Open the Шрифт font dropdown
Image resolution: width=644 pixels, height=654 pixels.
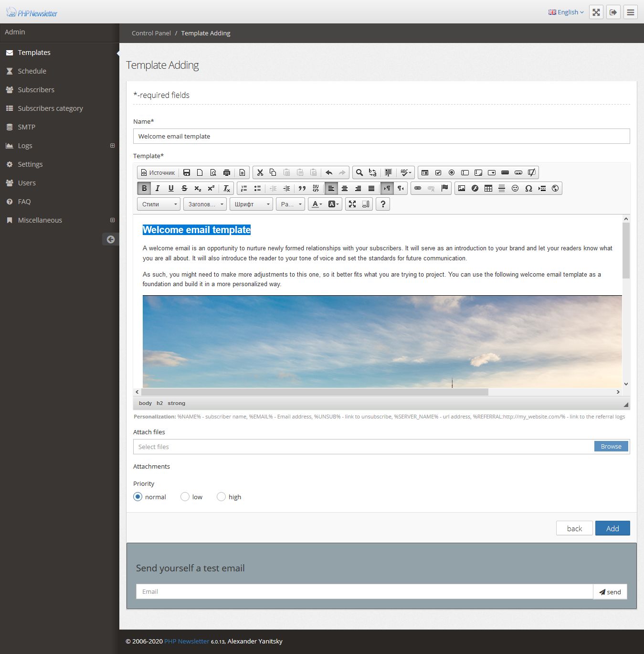(x=252, y=204)
